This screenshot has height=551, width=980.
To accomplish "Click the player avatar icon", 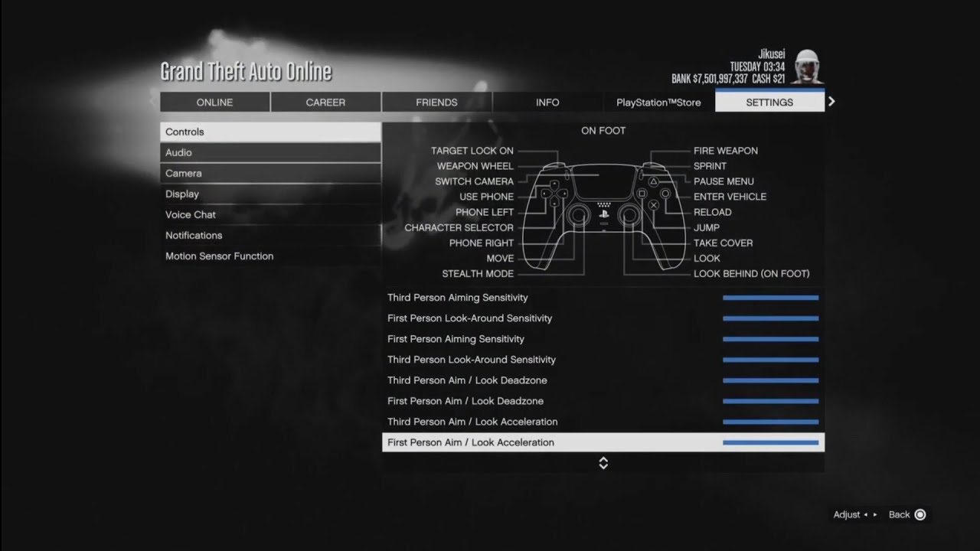I will point(808,67).
